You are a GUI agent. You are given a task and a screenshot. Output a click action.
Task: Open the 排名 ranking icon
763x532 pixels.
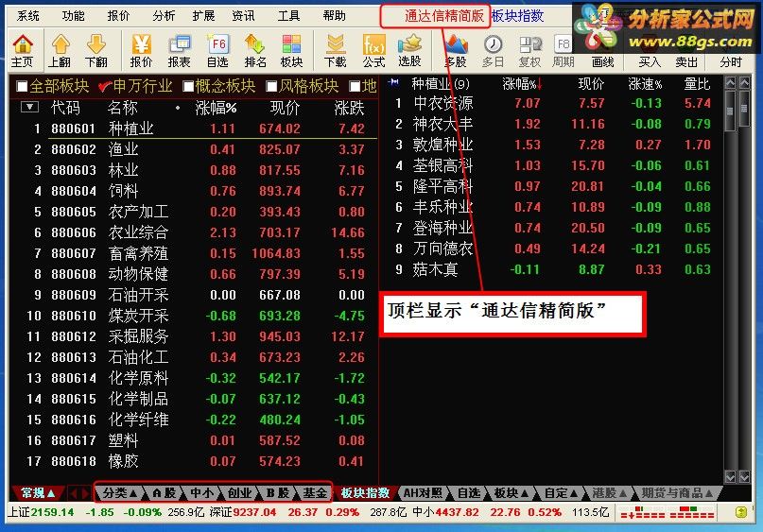tap(255, 50)
